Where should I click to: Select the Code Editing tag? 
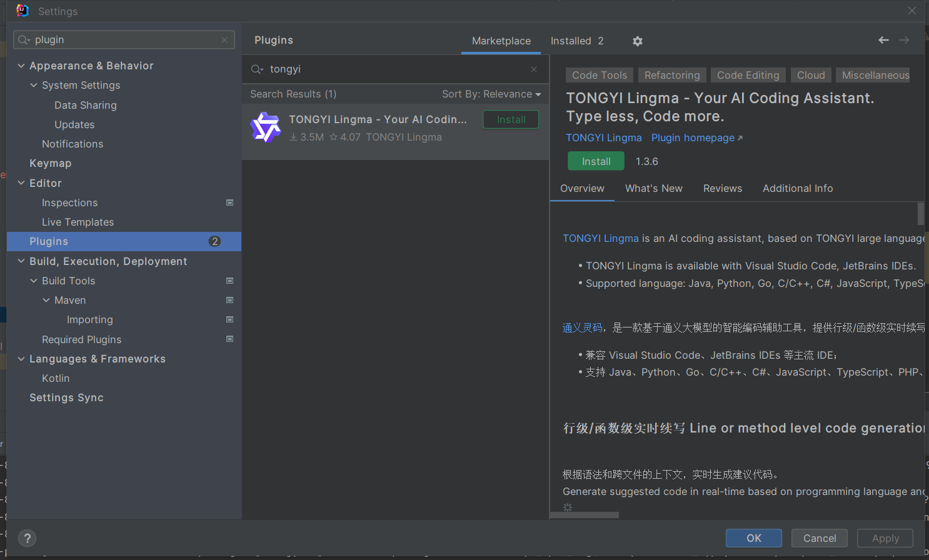coord(748,75)
